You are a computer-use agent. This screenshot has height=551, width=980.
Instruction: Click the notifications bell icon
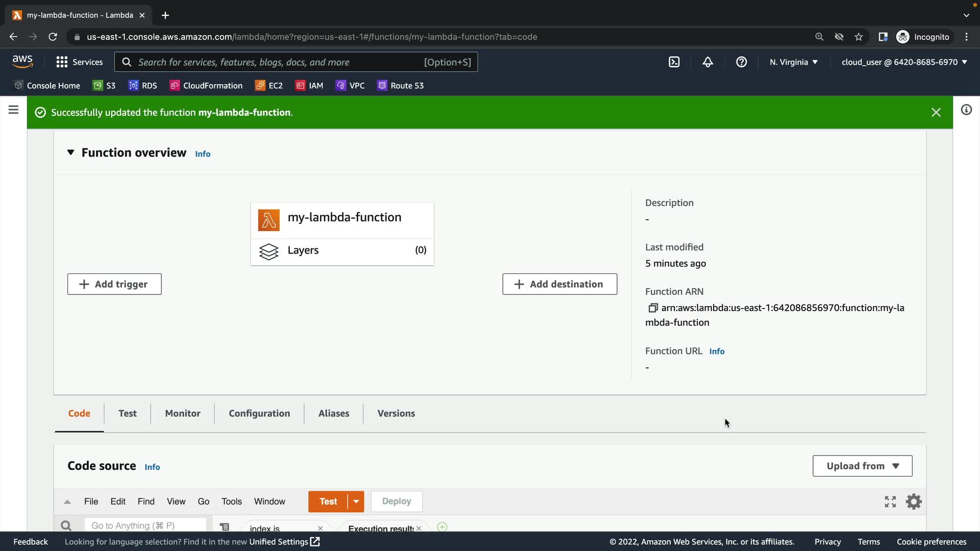point(707,62)
